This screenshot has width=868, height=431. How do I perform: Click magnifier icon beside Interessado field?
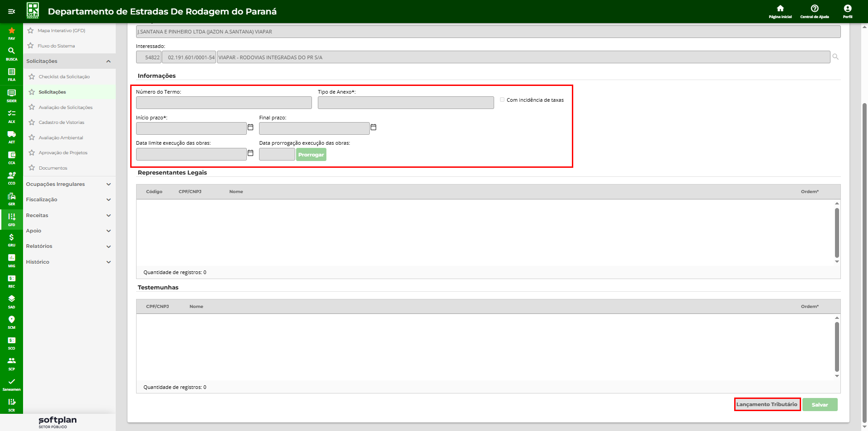click(x=835, y=57)
